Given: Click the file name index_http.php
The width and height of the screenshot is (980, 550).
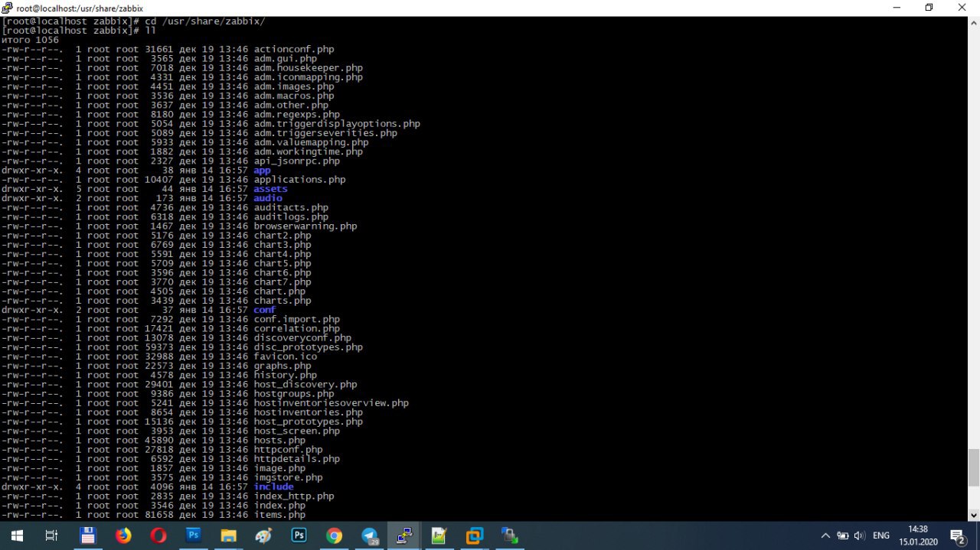Looking at the screenshot, I should point(294,496).
